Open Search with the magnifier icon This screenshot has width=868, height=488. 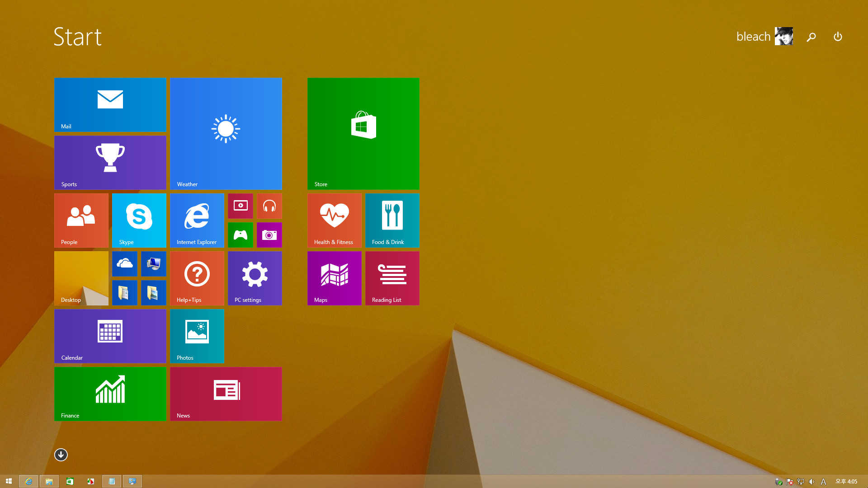[x=811, y=37]
